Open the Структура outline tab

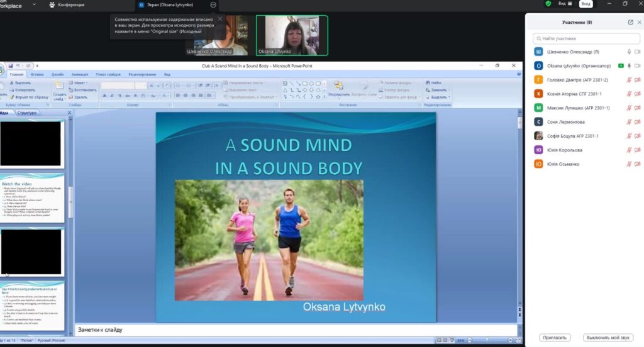pos(27,113)
